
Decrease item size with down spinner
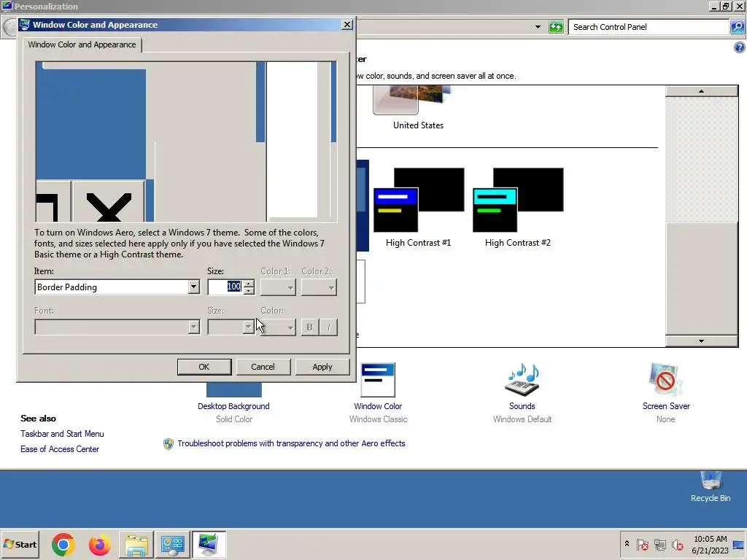point(249,290)
